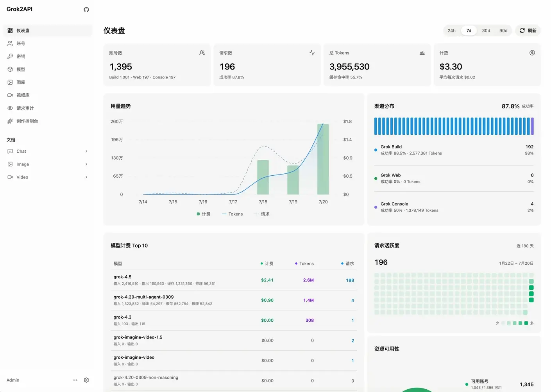Click the Grok2API logo title

coord(20,9)
